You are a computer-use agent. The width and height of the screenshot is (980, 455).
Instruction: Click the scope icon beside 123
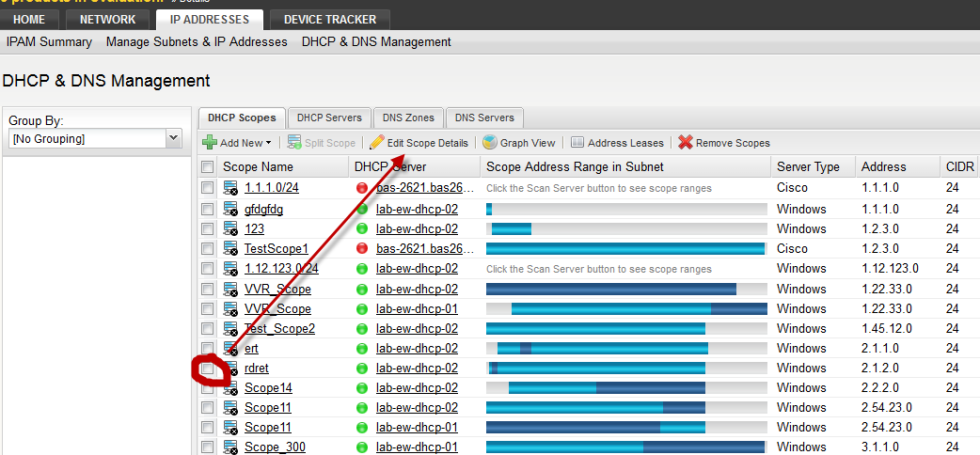(230, 228)
